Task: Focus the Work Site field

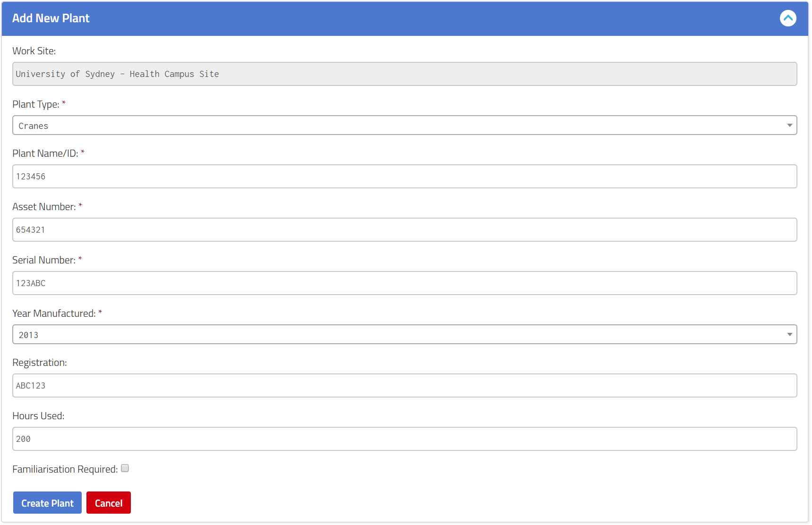Action: [x=404, y=74]
